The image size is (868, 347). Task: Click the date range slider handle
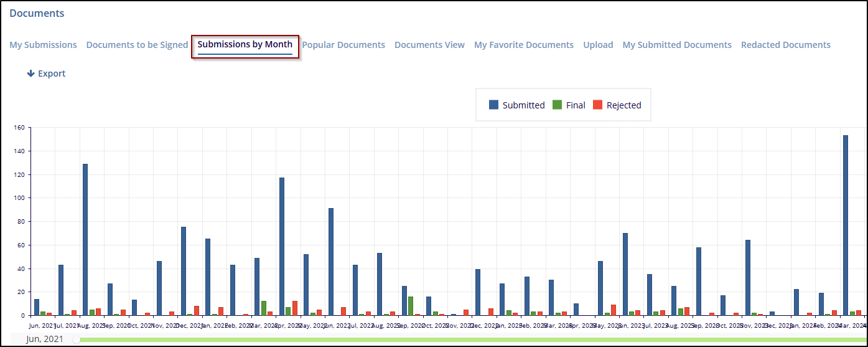(76, 340)
